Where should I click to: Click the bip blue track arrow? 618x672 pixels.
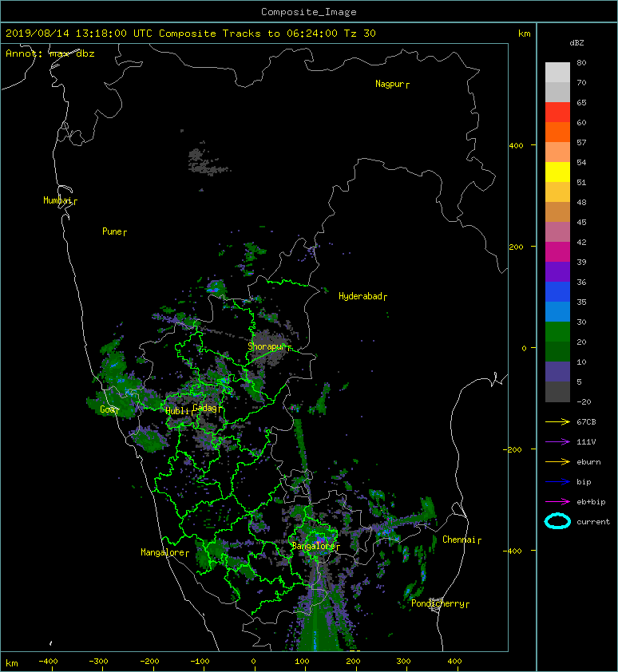(557, 482)
